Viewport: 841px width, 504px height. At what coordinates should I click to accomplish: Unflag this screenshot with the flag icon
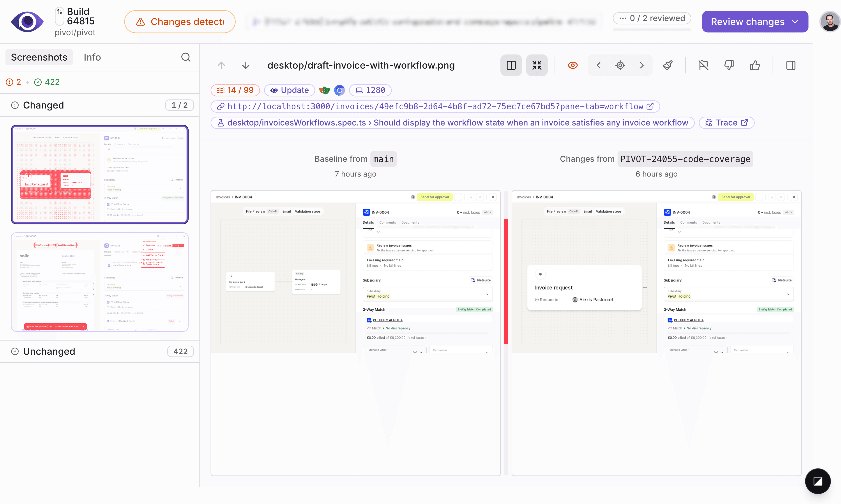click(704, 65)
